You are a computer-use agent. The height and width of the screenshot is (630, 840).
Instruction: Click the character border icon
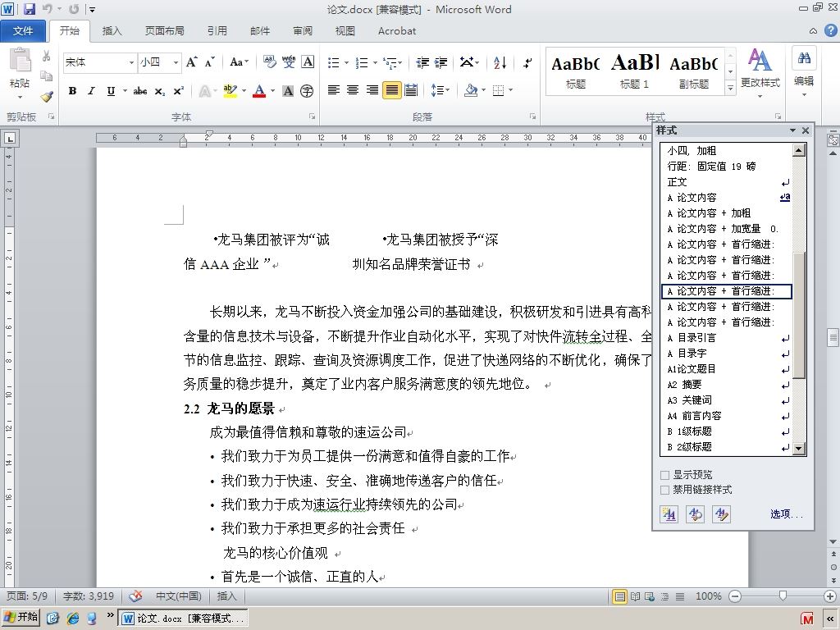pos(308,62)
